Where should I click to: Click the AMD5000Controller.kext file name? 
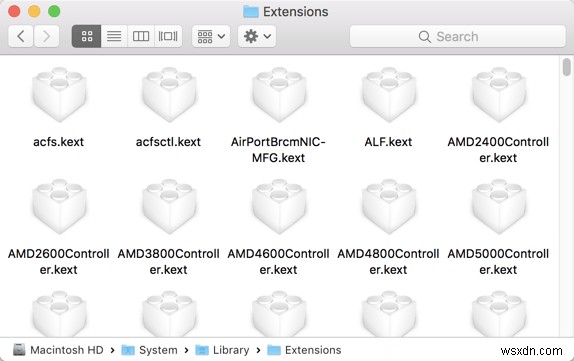[x=498, y=262]
